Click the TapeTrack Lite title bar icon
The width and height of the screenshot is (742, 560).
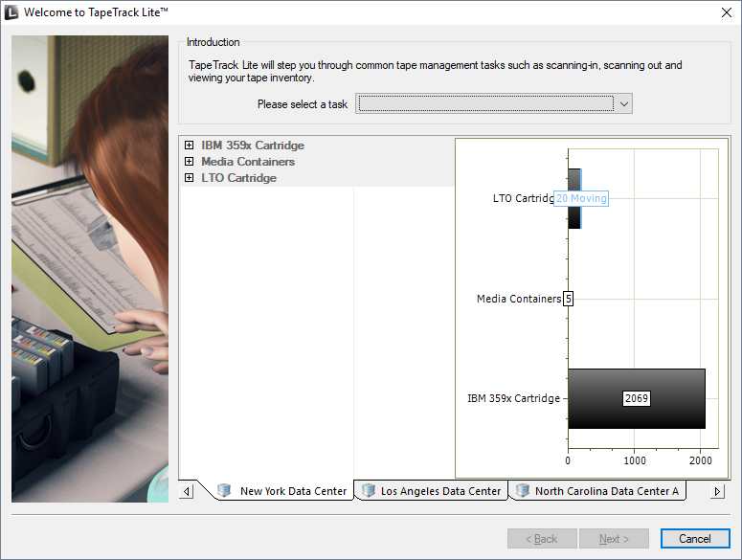(11, 12)
